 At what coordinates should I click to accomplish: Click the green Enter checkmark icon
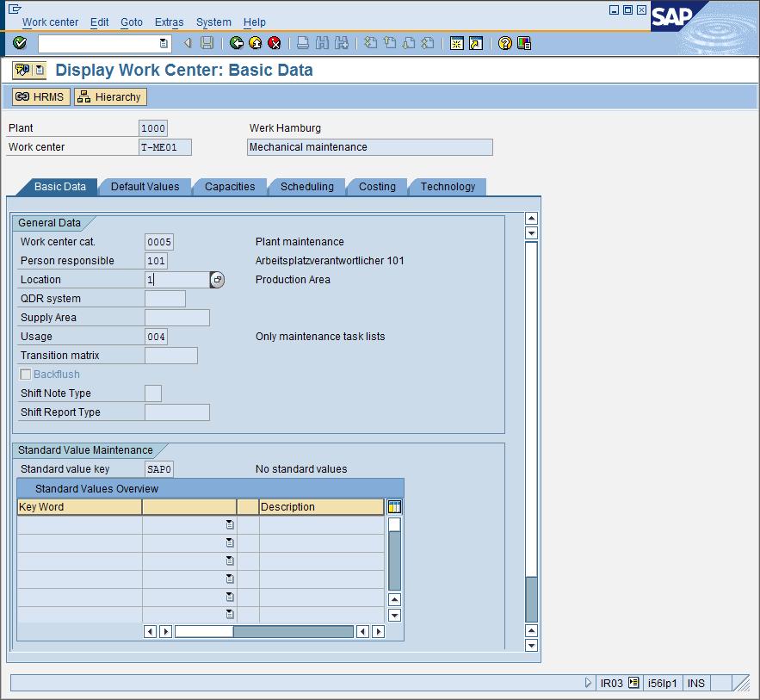20,43
